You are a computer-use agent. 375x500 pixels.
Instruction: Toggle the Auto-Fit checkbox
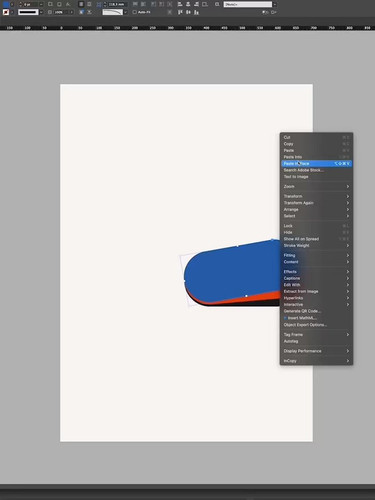click(x=134, y=12)
